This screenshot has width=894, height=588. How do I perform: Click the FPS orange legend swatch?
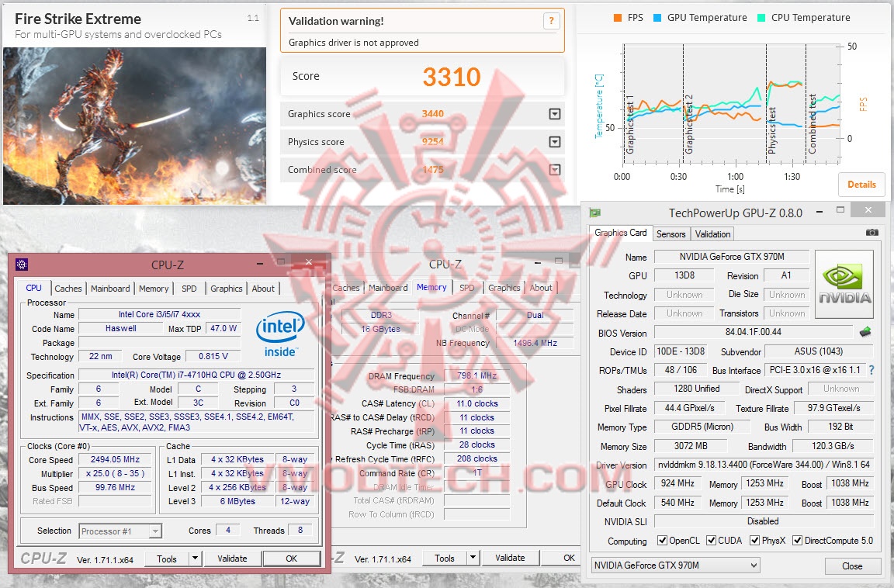(618, 18)
